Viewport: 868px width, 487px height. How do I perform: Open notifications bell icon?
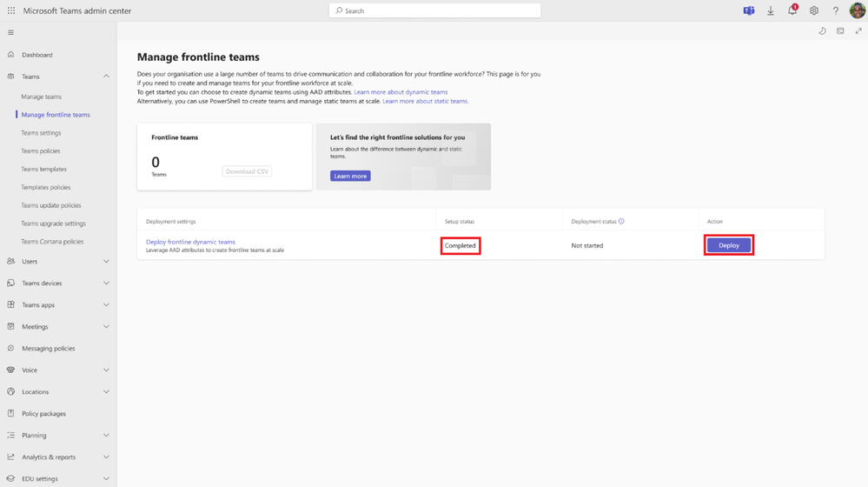[x=792, y=10]
